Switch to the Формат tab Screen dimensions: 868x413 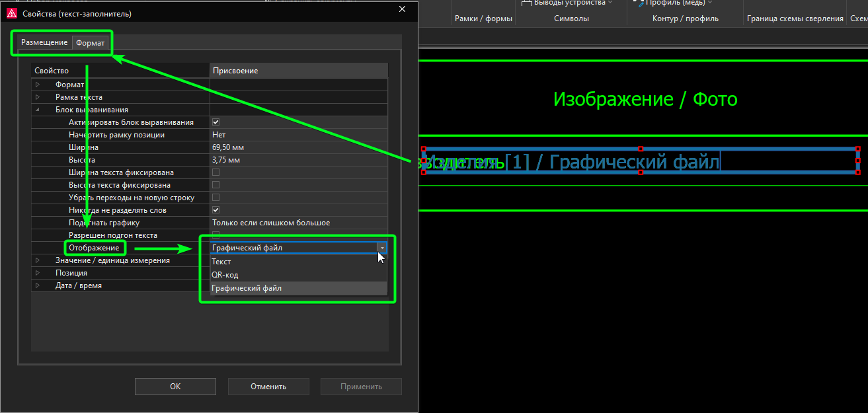[x=90, y=43]
